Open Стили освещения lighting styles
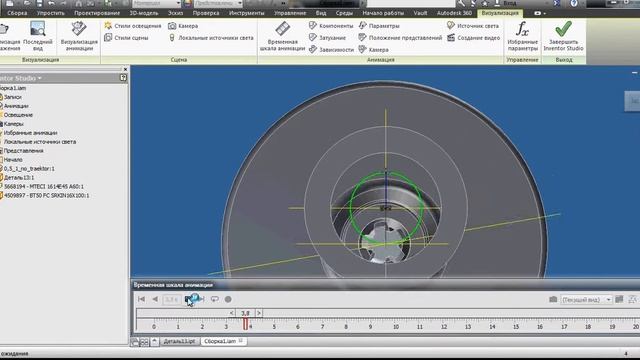Viewport: 640px width, 360px height. [x=133, y=26]
